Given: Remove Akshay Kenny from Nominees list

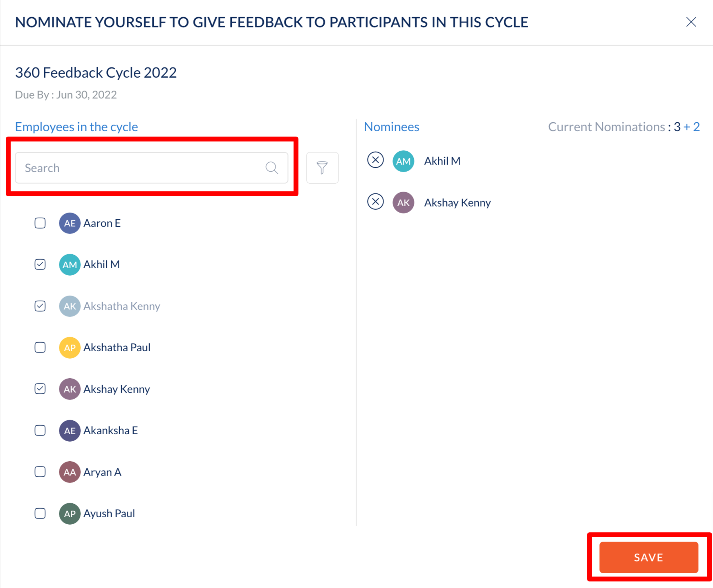Looking at the screenshot, I should click(375, 202).
